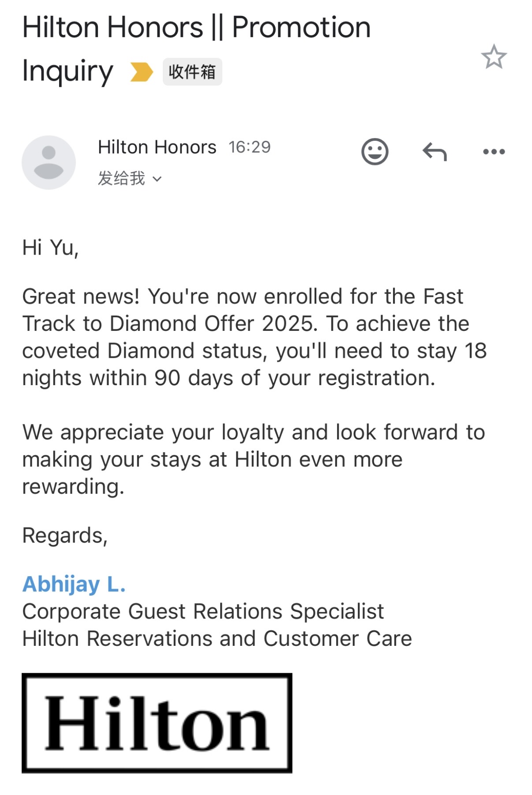Click the Abhijay L. signature name
This screenshot has width=532, height=795.
(74, 584)
